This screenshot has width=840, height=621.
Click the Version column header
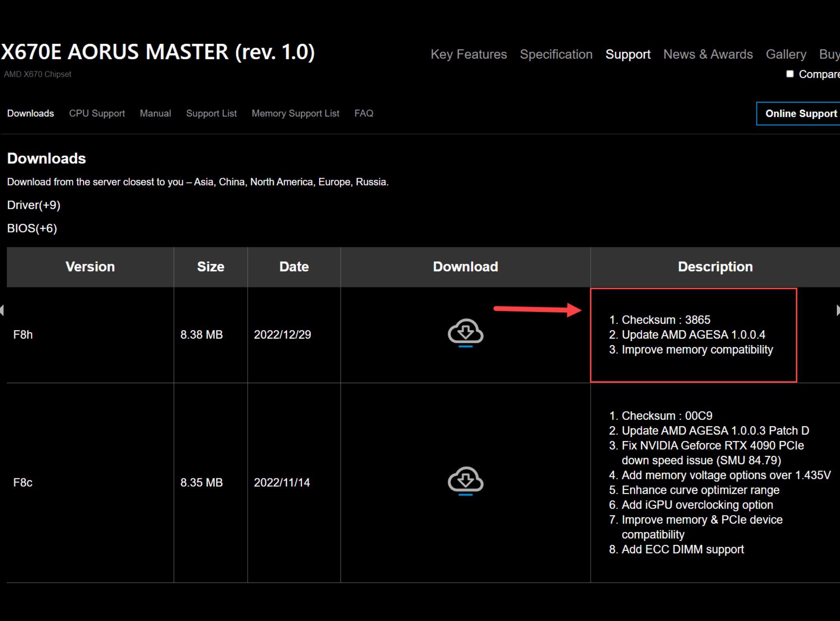point(90,267)
